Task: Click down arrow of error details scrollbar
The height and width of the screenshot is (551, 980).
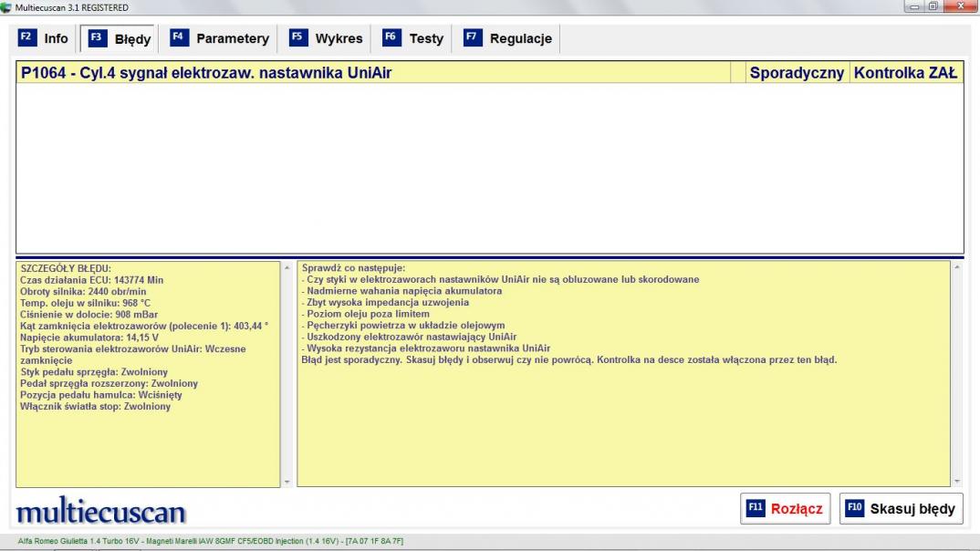Action: click(287, 482)
